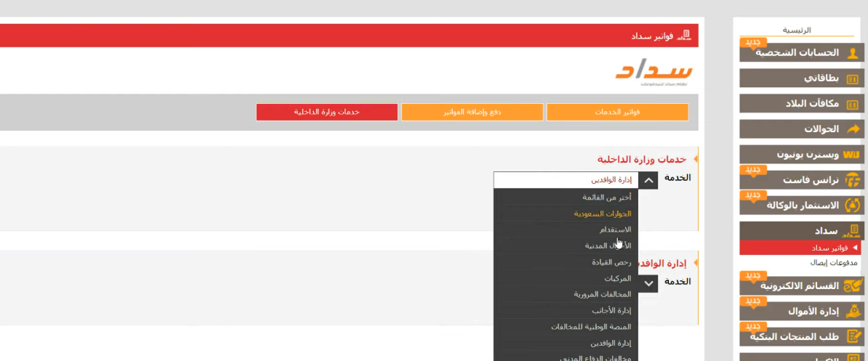Image resolution: width=868 pixels, height=361 pixels.
Task: Select الجوازات السعودية in the dropdown list
Action: pos(566,214)
